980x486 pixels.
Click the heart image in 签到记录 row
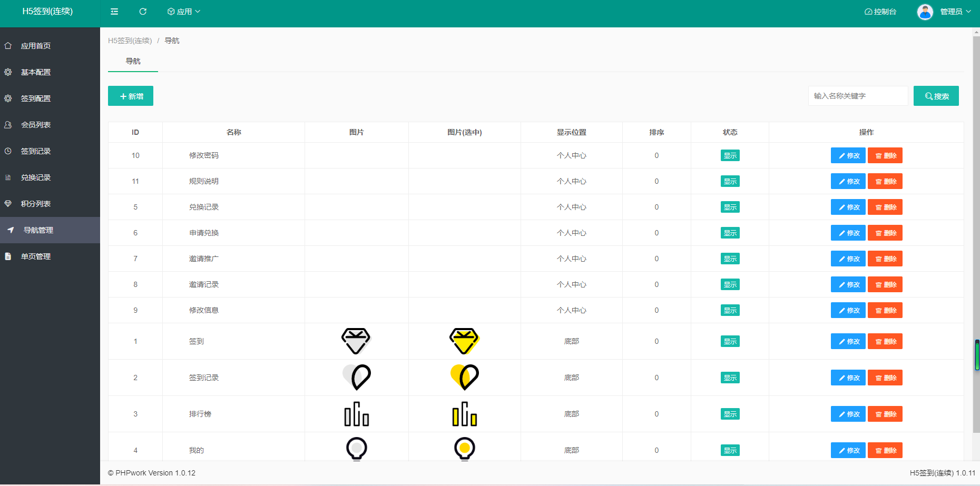pos(357,377)
